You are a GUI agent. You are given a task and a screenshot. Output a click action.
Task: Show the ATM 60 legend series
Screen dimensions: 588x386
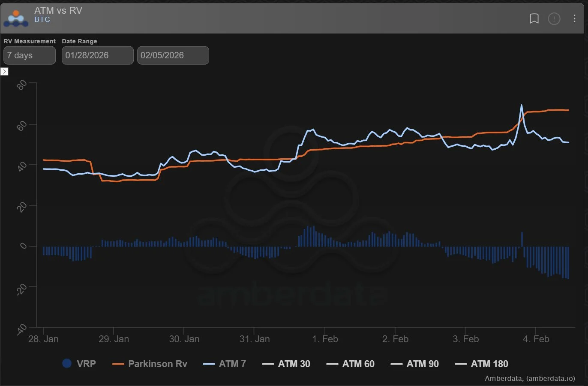point(350,364)
